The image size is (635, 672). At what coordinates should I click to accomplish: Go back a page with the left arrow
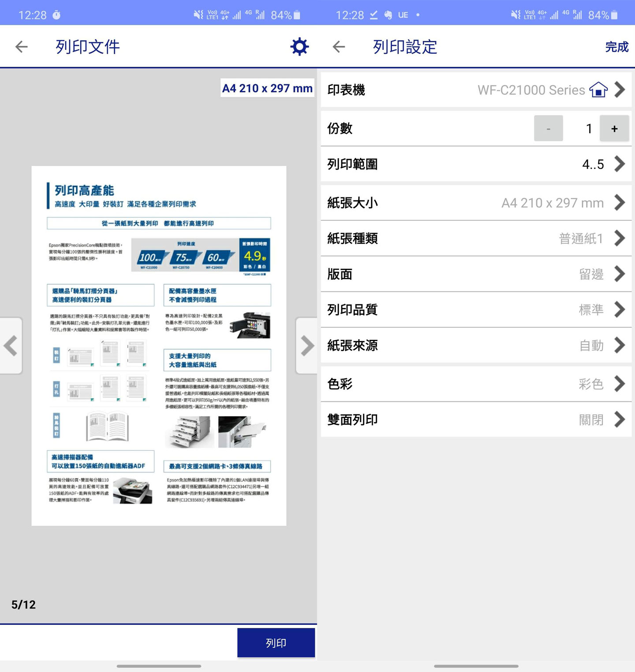point(11,346)
